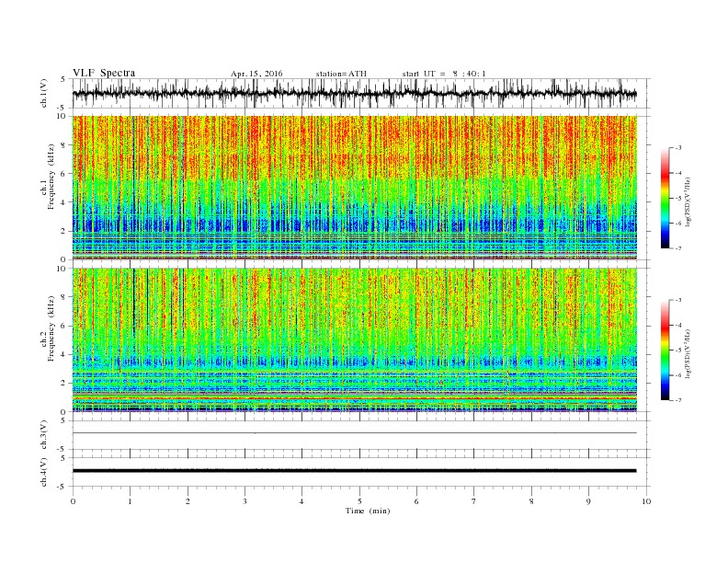728x563 pixels.
Task: Click the thick ch.4 voltage trace
Action: [x=354, y=471]
